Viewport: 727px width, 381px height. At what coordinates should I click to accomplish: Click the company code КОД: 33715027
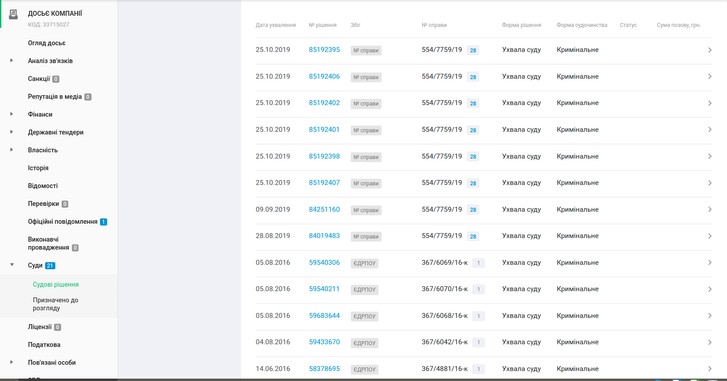tap(48, 25)
